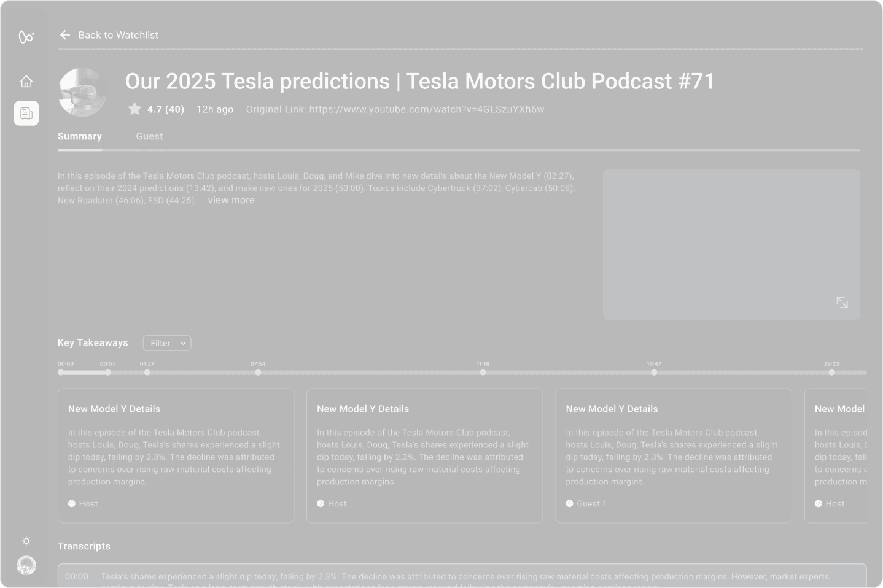Screen dimensions: 883x588
Task: Go Back to Watchlist link
Action: pos(118,35)
